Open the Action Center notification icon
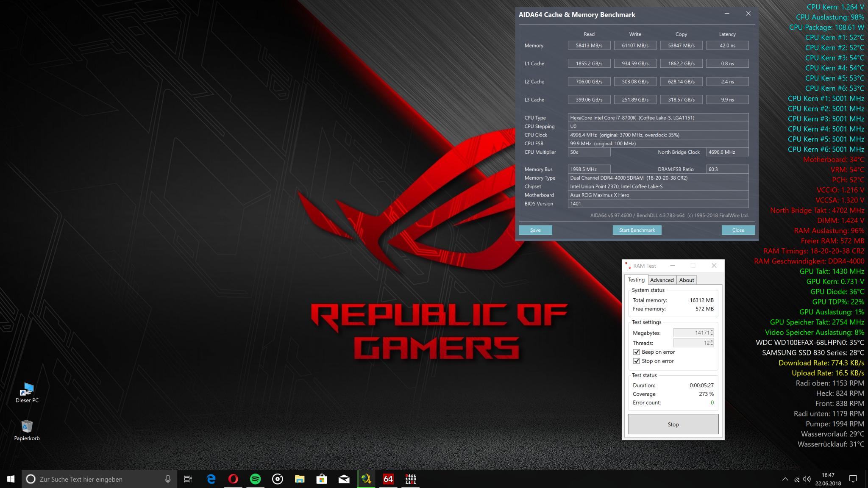 pyautogui.click(x=853, y=479)
